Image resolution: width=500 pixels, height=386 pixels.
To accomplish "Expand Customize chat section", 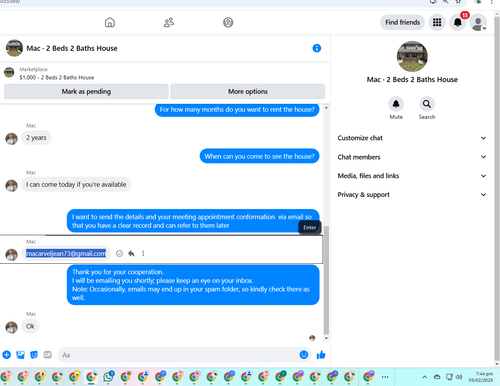I will pos(412,138).
